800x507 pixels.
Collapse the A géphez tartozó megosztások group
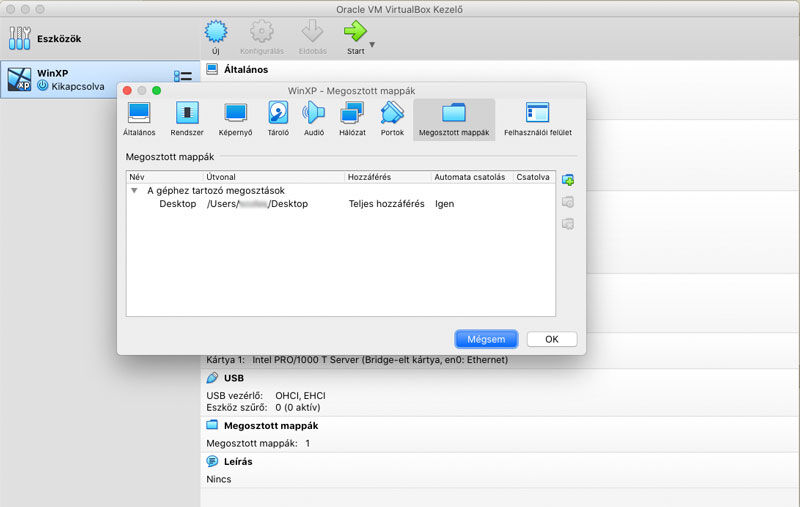(x=134, y=190)
